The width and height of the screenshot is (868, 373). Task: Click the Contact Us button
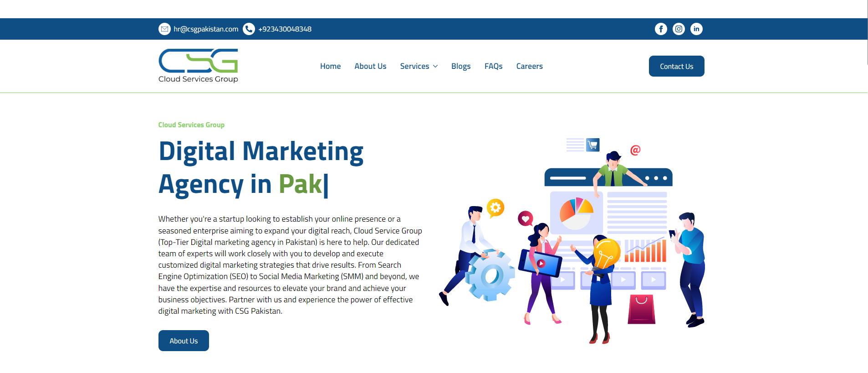coord(676,66)
